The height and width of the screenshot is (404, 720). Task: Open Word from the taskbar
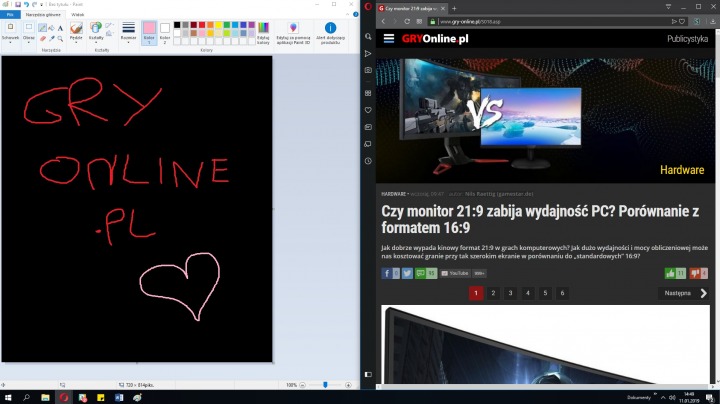119,398
